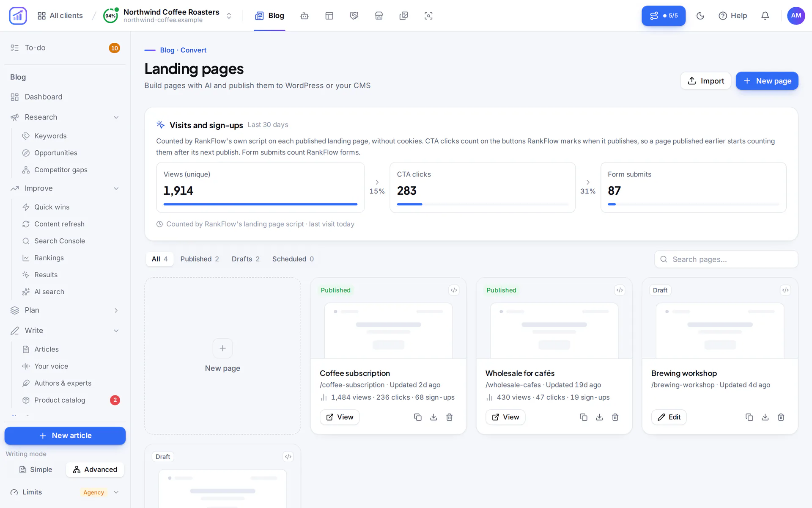The image size is (812, 508).
Task: Open the handshake icon in the top nav
Action: [x=354, y=16]
